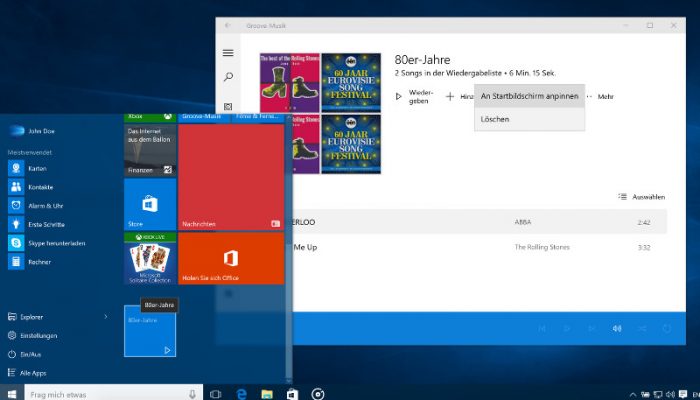Screen dimensions: 700x400
Task: Click the 2:42 song duration
Action: click(x=644, y=222)
